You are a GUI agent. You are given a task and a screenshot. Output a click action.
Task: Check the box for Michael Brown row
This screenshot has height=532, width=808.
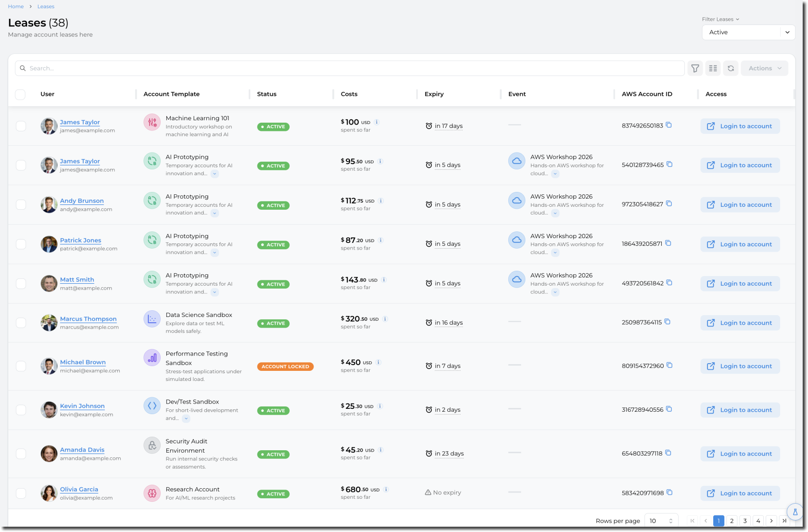(x=21, y=366)
